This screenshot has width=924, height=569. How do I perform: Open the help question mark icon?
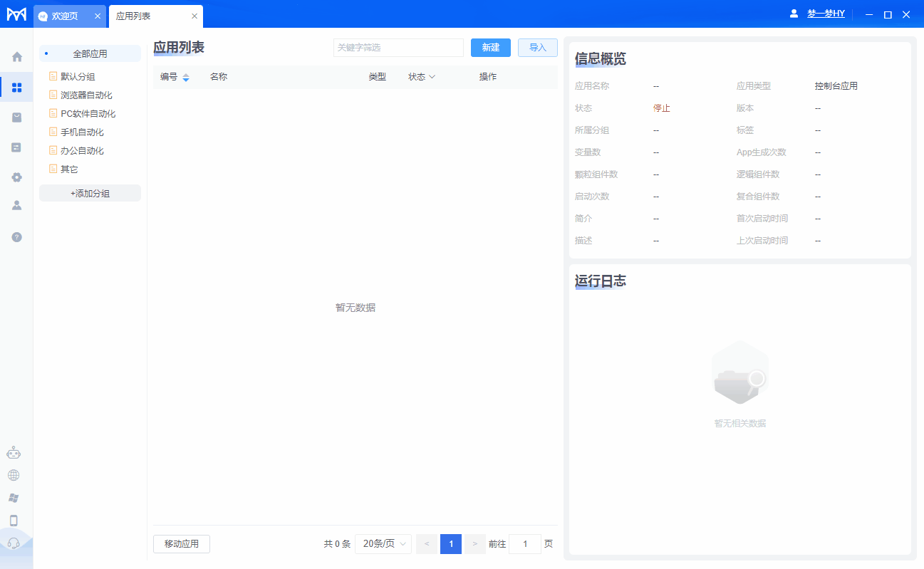click(x=17, y=237)
